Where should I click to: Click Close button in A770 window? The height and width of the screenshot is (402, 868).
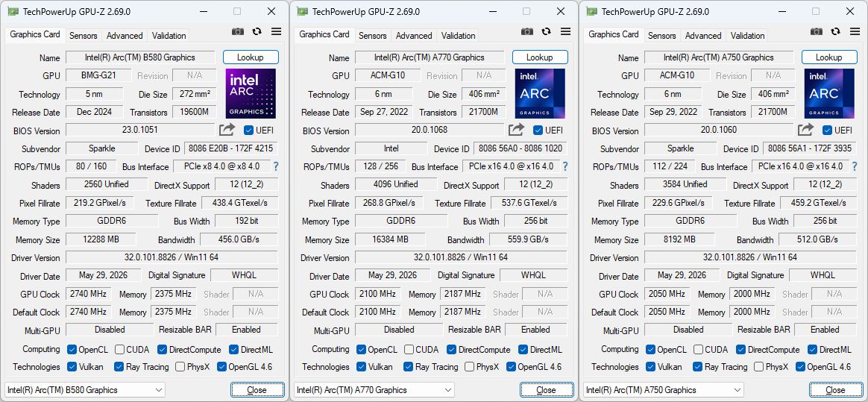[x=547, y=390]
